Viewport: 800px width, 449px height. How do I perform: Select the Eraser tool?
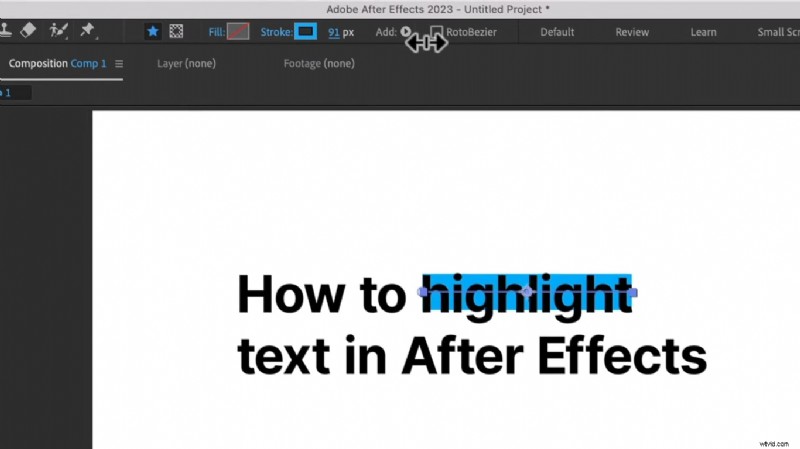[x=28, y=31]
